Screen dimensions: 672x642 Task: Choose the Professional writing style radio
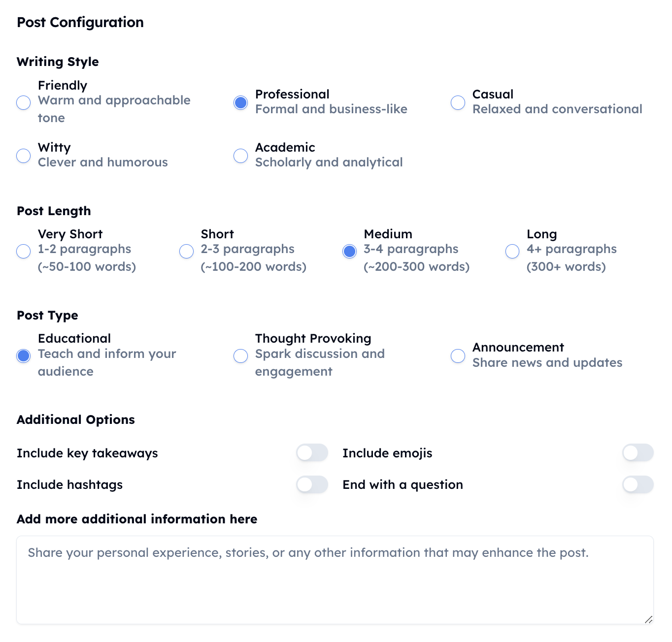(241, 102)
